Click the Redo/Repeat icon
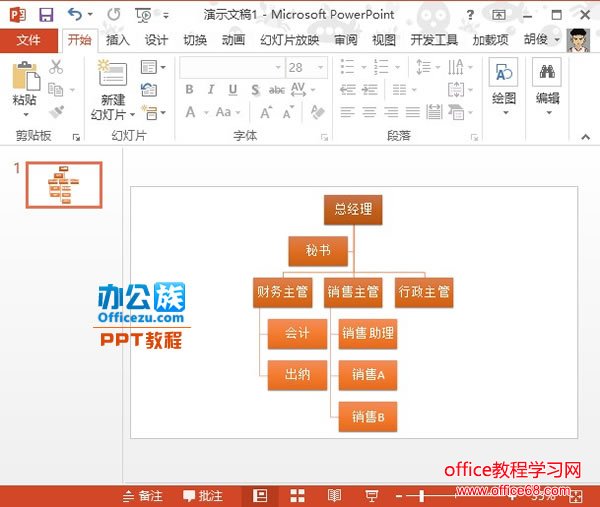Viewport: 600px width, 507px height. tap(114, 15)
